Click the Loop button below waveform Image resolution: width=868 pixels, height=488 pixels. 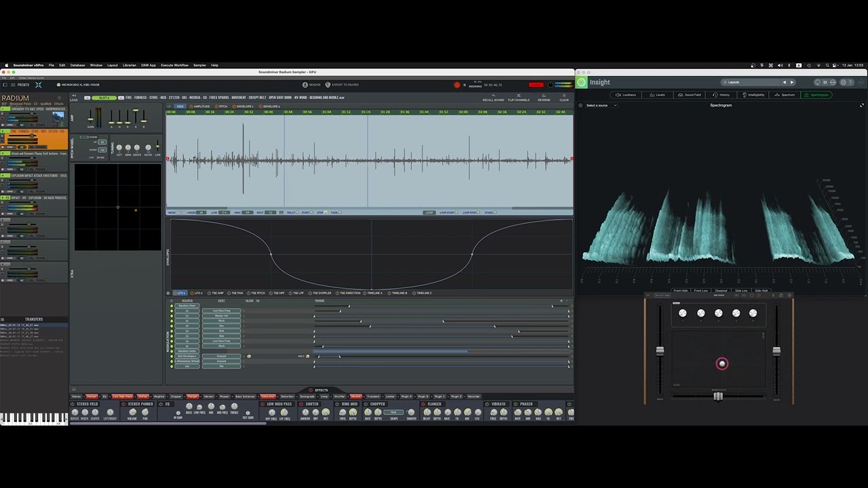pyautogui.click(x=429, y=212)
